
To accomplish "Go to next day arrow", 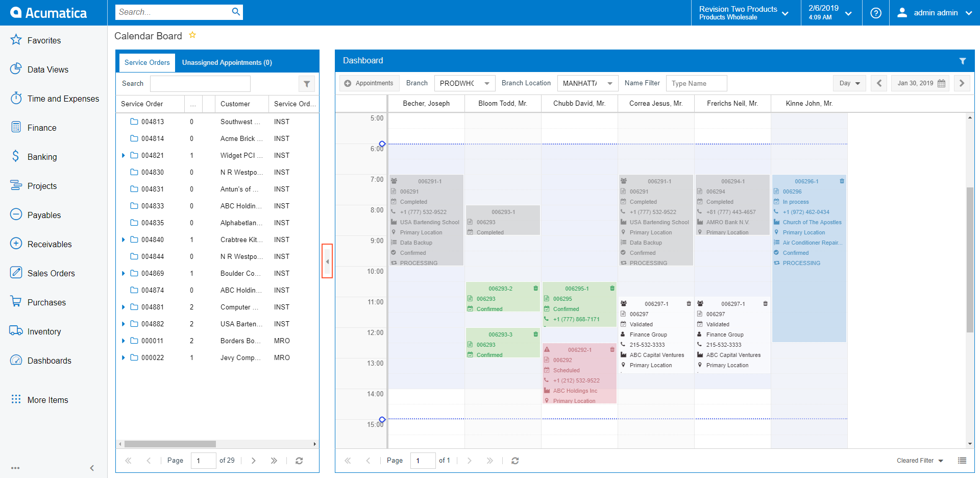I will pyautogui.click(x=962, y=83).
